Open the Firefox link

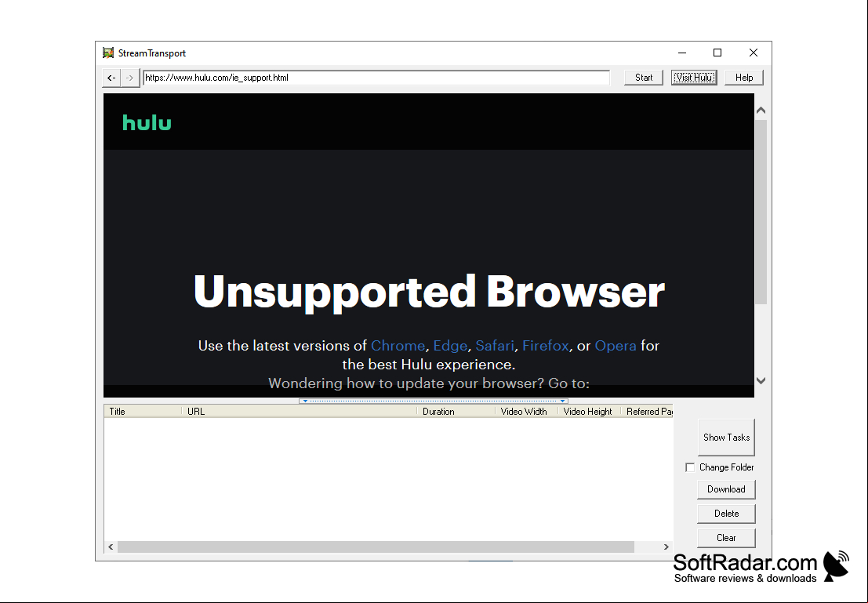coord(545,346)
